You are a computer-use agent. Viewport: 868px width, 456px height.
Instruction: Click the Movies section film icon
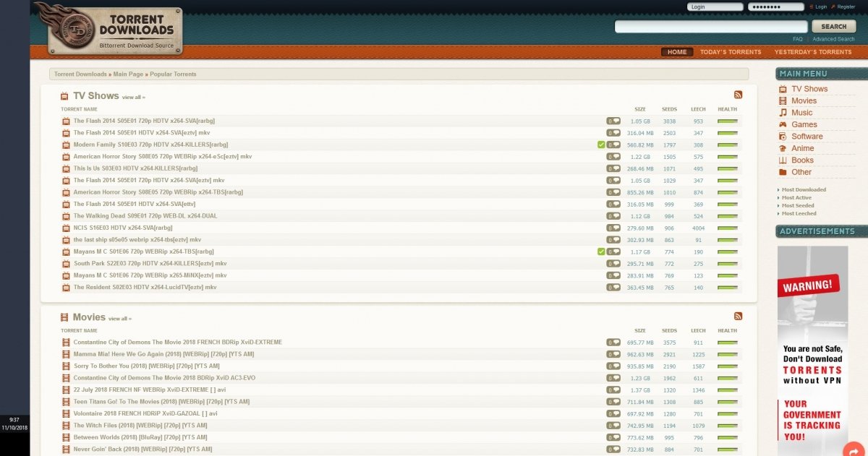(64, 317)
